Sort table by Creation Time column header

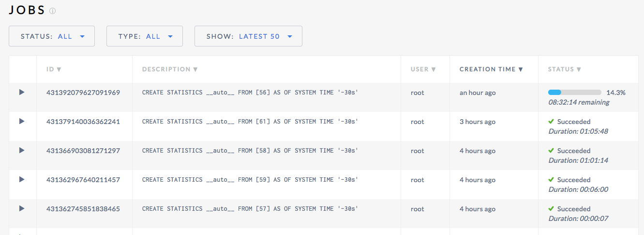pyautogui.click(x=491, y=69)
